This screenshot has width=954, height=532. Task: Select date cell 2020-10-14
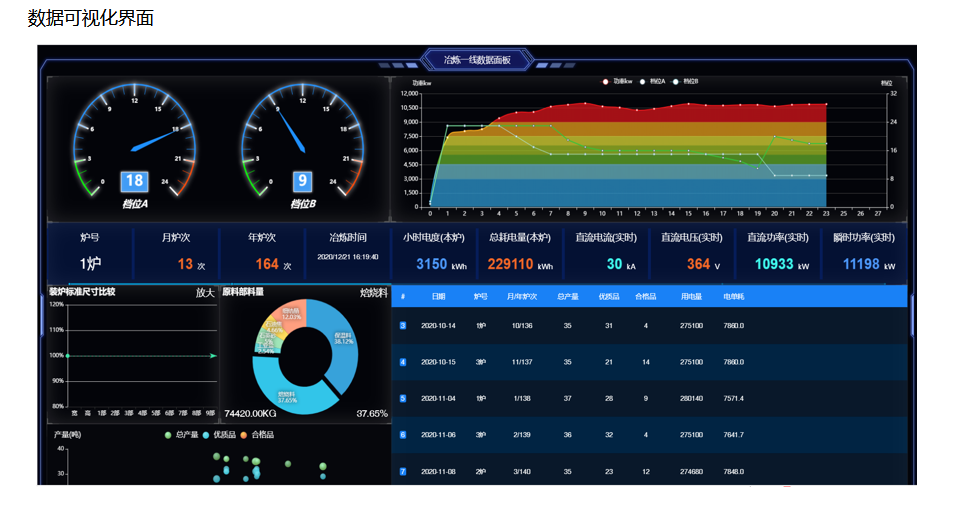pyautogui.click(x=438, y=326)
